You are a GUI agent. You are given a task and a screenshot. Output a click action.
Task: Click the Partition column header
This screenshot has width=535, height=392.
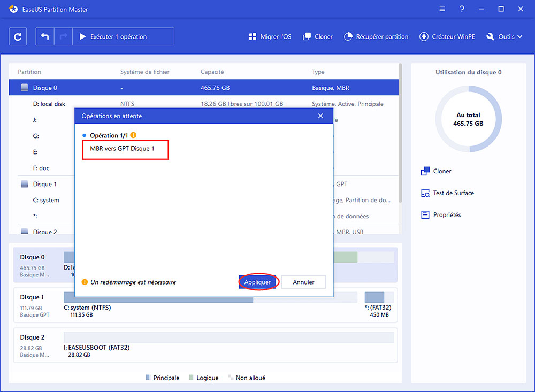pos(29,72)
